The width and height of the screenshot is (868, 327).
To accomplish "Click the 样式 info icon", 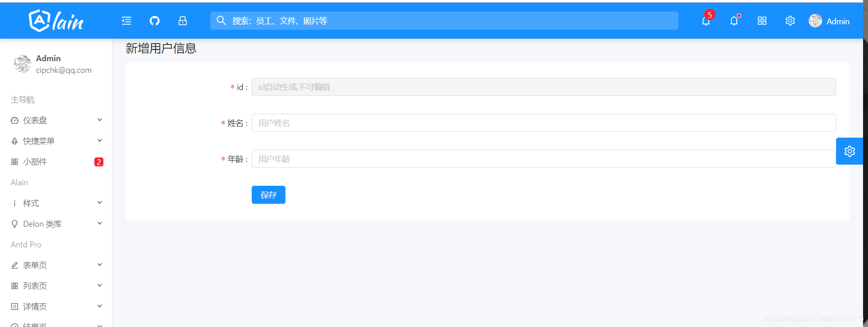I will [x=15, y=203].
